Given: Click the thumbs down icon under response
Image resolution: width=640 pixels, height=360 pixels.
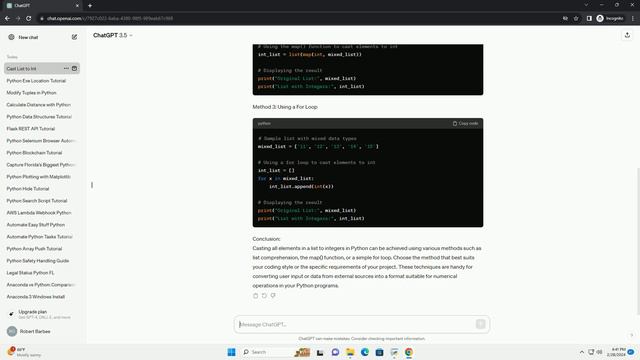Looking at the screenshot, I should point(273,296).
